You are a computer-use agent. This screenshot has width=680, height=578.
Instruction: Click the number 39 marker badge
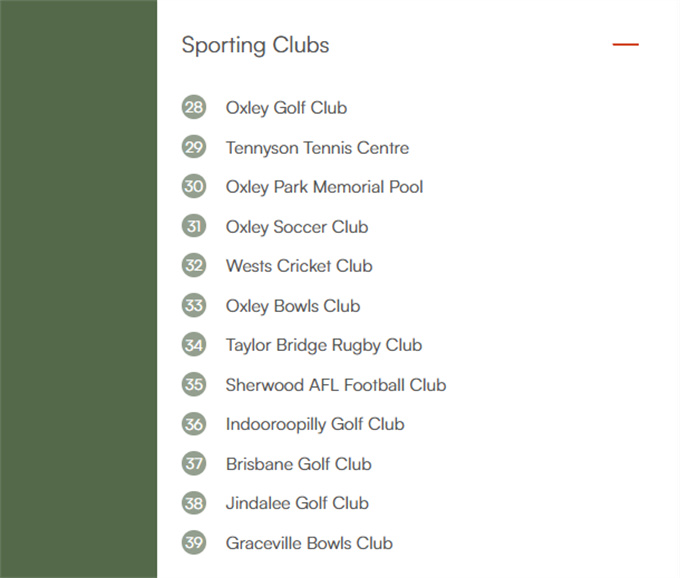click(194, 542)
